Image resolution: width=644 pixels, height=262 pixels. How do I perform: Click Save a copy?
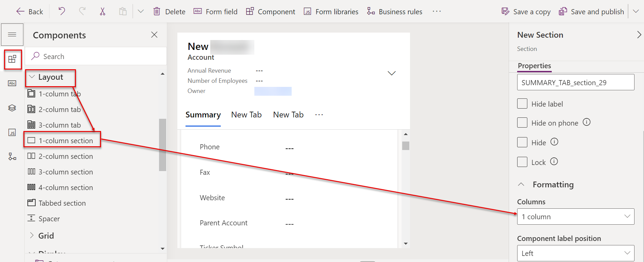[526, 12]
